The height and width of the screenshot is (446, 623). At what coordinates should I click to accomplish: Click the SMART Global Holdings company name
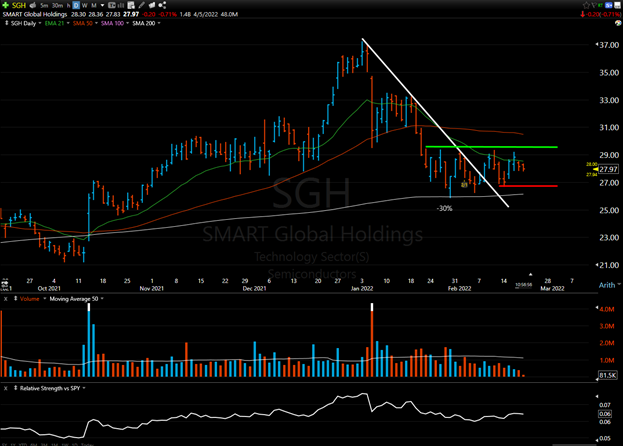coord(35,14)
